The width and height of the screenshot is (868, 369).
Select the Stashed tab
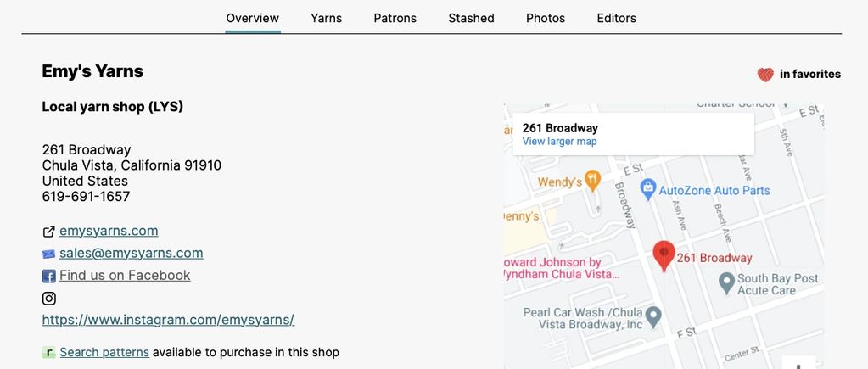pyautogui.click(x=471, y=18)
